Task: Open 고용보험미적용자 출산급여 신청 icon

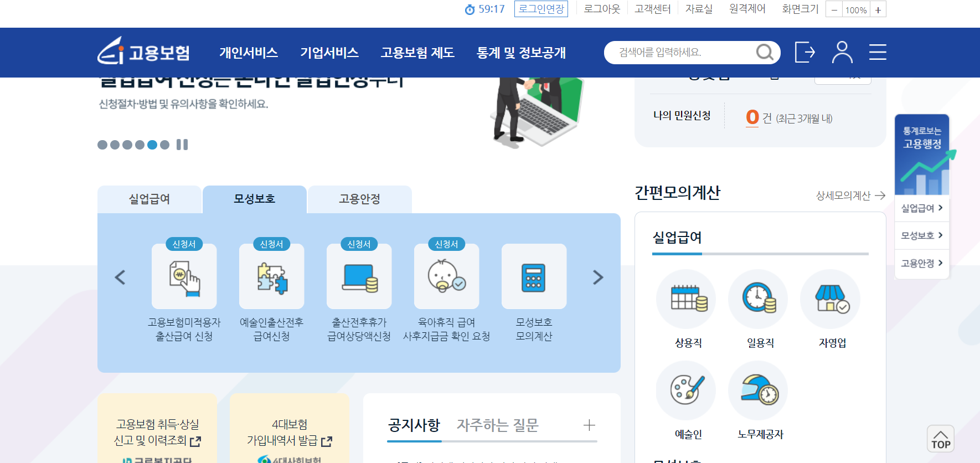Action: (184, 276)
